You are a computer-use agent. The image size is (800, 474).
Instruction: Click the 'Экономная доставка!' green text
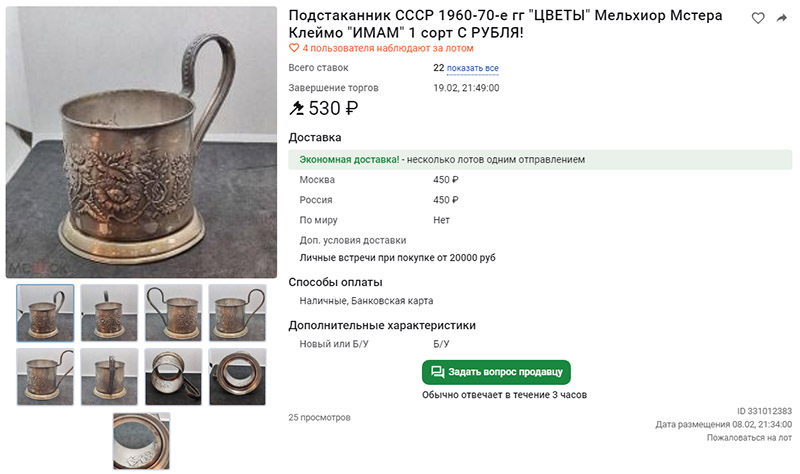pyautogui.click(x=349, y=160)
